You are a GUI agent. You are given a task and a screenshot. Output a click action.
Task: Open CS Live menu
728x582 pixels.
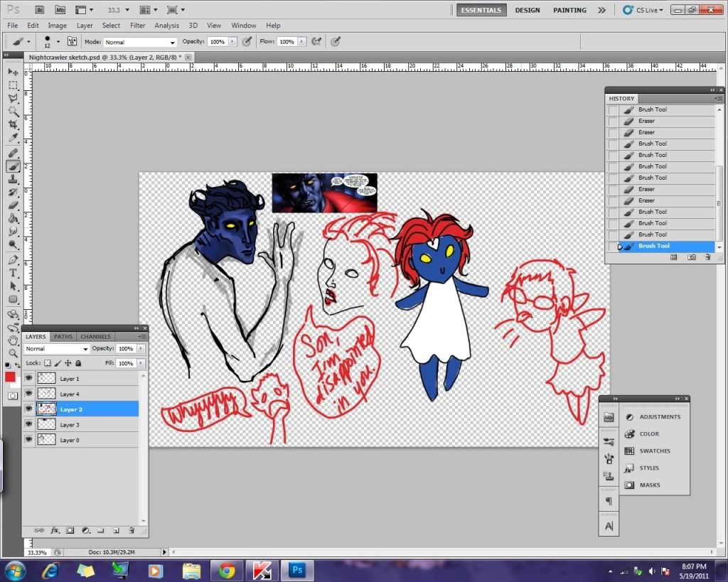[x=643, y=10]
